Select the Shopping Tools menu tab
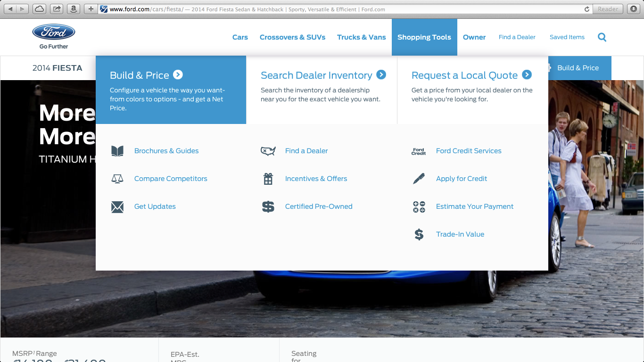 (424, 37)
